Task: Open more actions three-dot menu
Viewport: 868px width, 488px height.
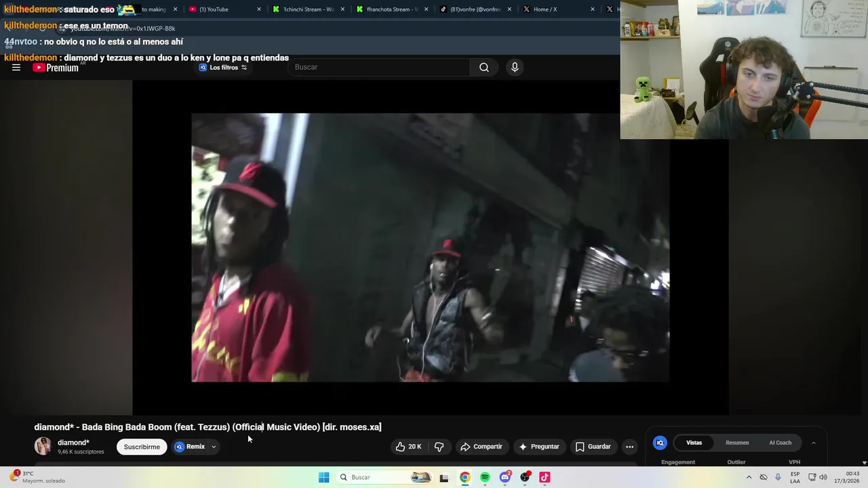Action: click(x=629, y=447)
